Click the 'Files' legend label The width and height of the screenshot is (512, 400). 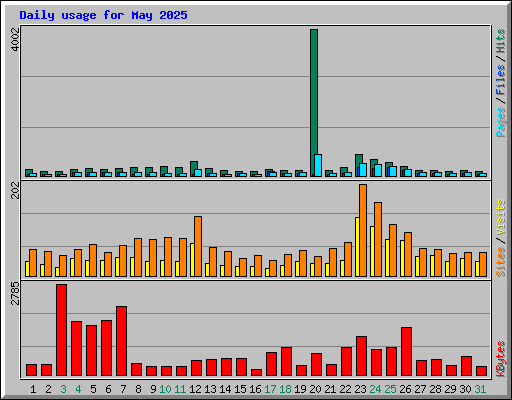500,79
